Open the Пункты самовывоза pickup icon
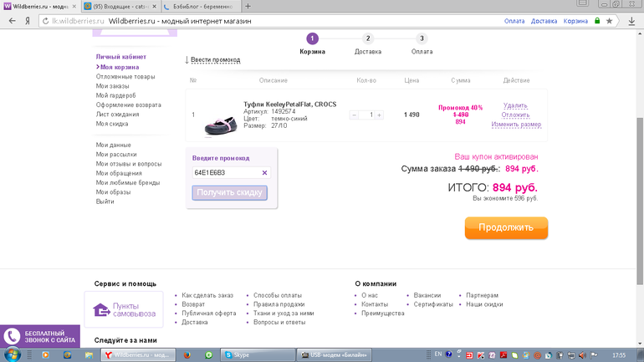Image resolution: width=644 pixels, height=362 pixels. click(101, 310)
